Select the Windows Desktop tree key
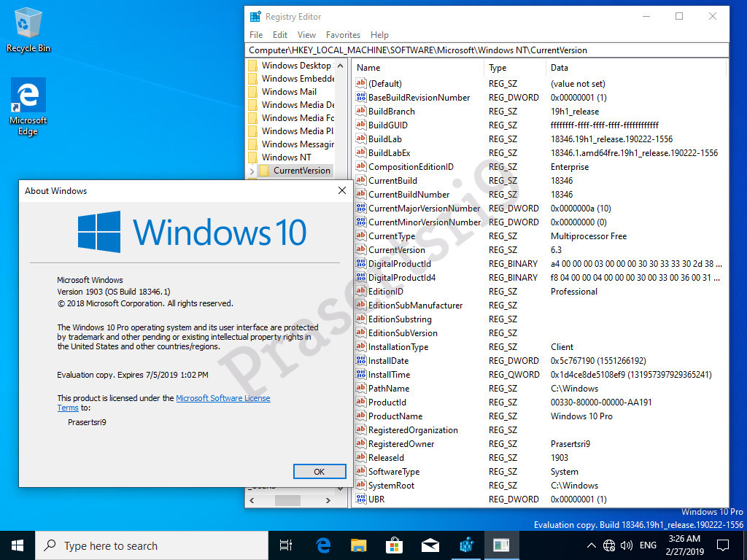Image resolution: width=747 pixels, height=560 pixels. pos(296,65)
